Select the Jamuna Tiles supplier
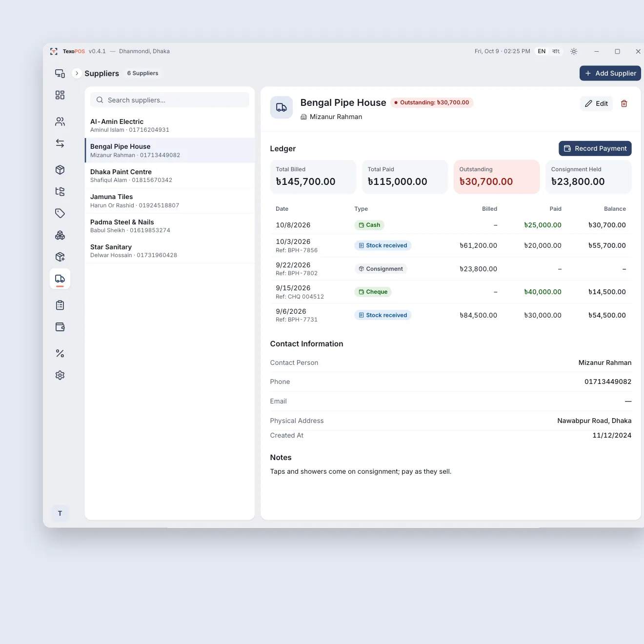The width and height of the screenshot is (644, 644). tap(170, 201)
